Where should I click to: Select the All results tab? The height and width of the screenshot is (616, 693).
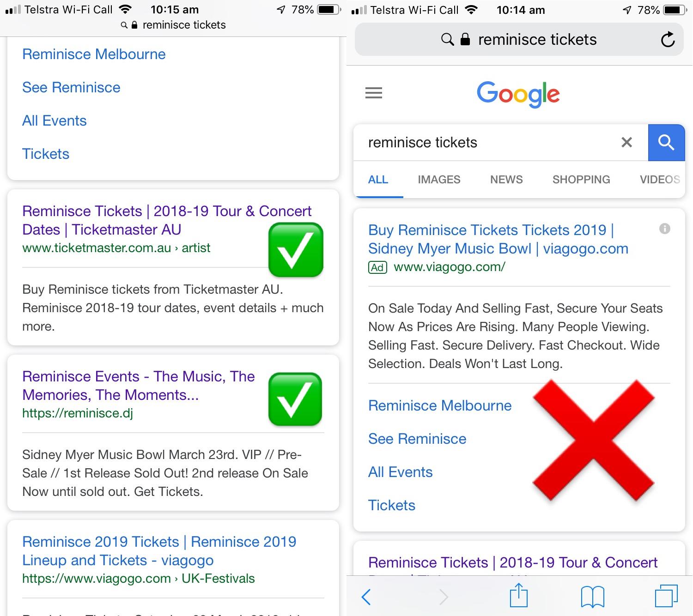pos(378,180)
